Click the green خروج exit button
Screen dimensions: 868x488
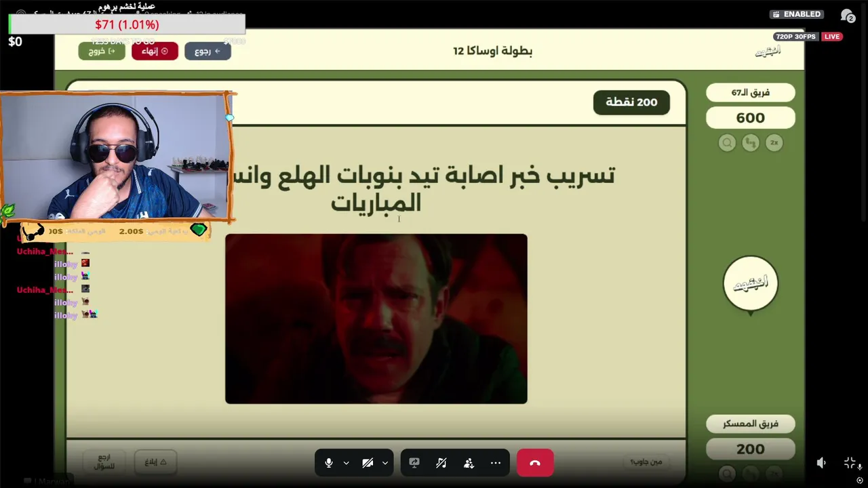pyautogui.click(x=102, y=51)
